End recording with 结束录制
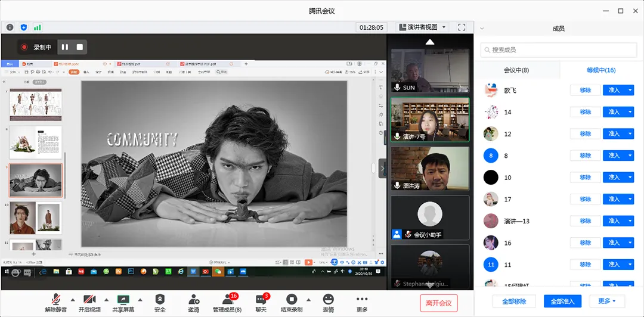This screenshot has height=317, width=644. click(x=292, y=303)
